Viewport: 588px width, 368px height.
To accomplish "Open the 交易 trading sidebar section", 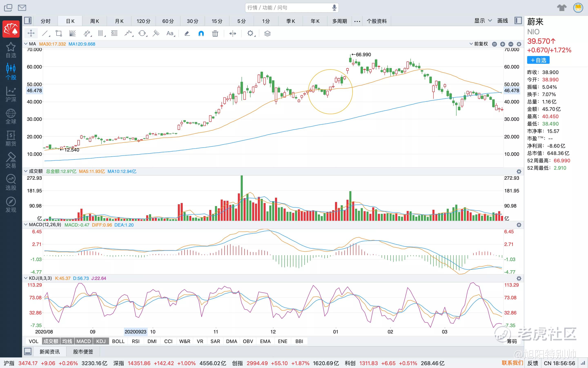I will pos(11,160).
